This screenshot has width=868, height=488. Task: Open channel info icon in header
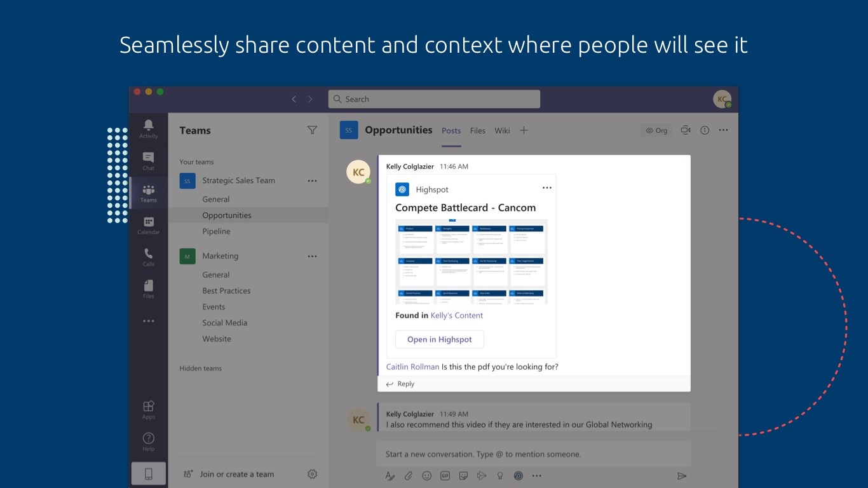coord(705,130)
